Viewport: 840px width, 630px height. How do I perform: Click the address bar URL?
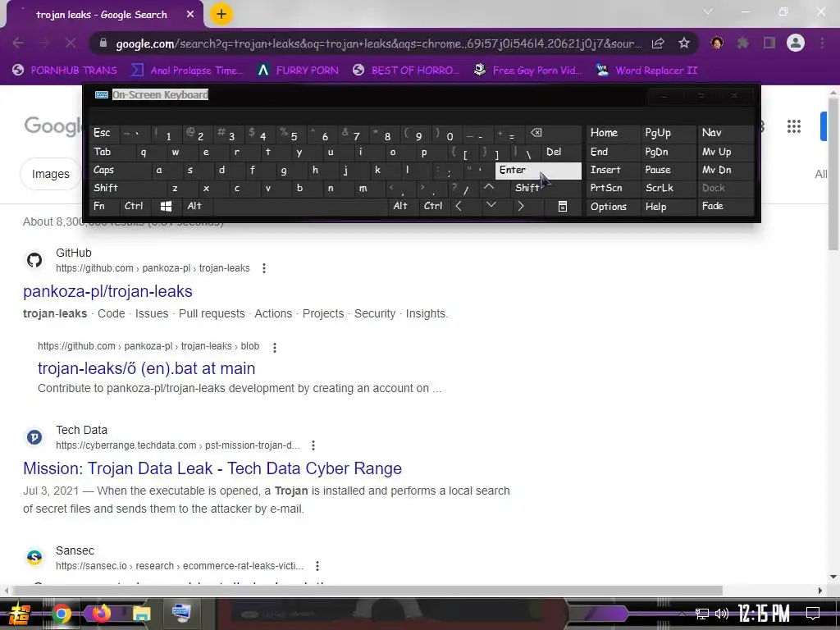(378, 43)
